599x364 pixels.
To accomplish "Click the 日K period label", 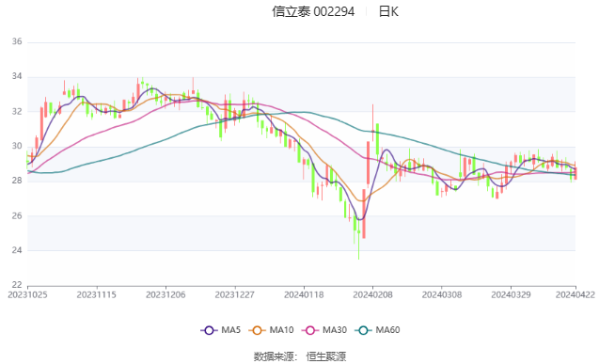I will pyautogui.click(x=388, y=12).
